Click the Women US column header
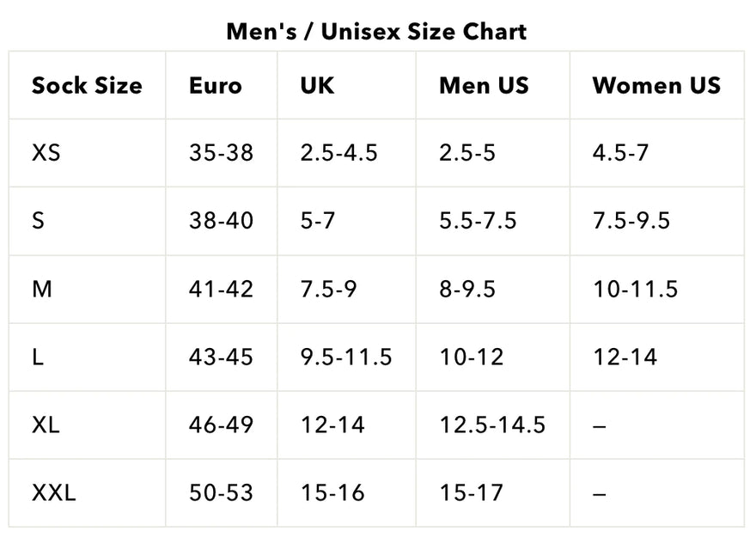Screen dimensions: 756x556 click(656, 85)
